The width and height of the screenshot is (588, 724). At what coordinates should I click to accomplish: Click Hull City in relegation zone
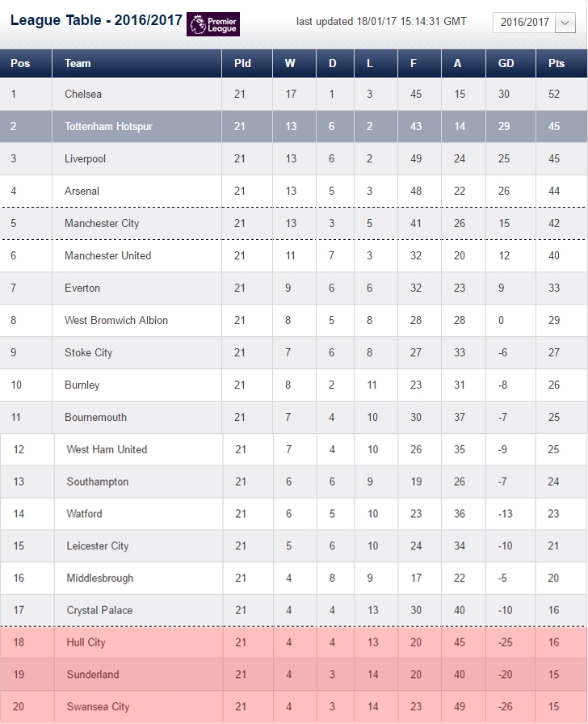point(86,642)
